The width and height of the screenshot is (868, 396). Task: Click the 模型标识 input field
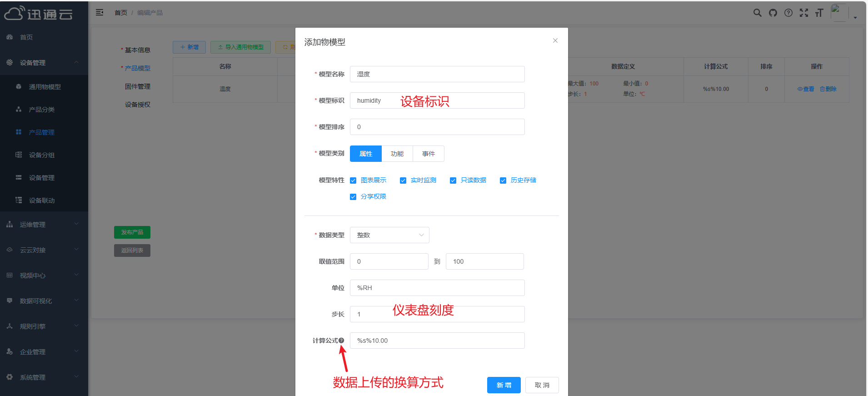pyautogui.click(x=437, y=100)
